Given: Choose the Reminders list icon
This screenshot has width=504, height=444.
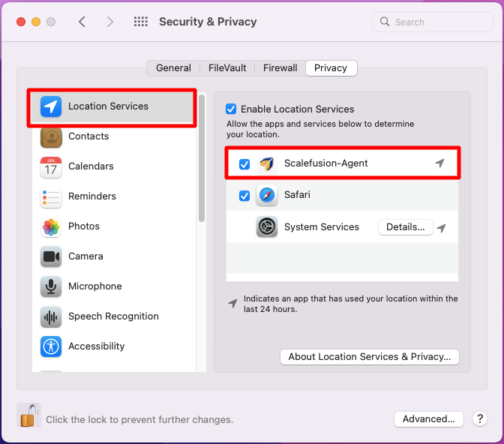Looking at the screenshot, I should 51,196.
